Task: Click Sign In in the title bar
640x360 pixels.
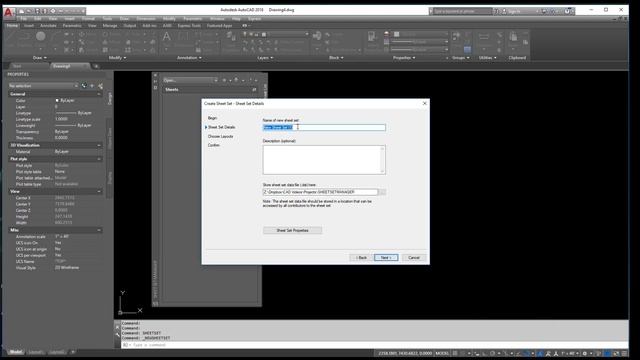Action: pos(514,11)
